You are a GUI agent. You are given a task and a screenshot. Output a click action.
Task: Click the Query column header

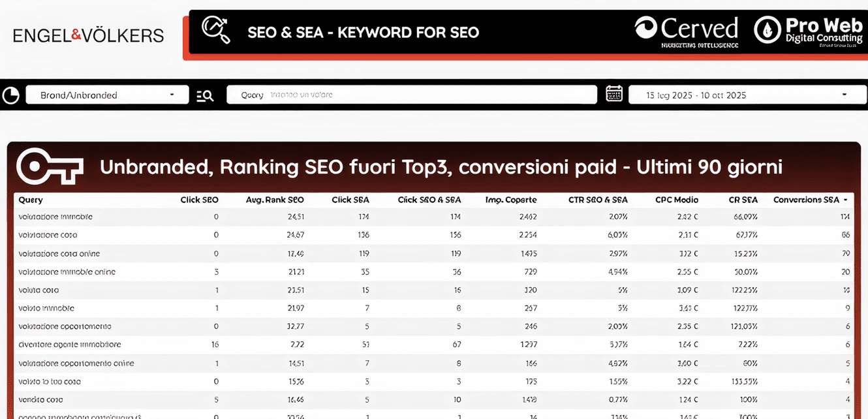(x=31, y=200)
